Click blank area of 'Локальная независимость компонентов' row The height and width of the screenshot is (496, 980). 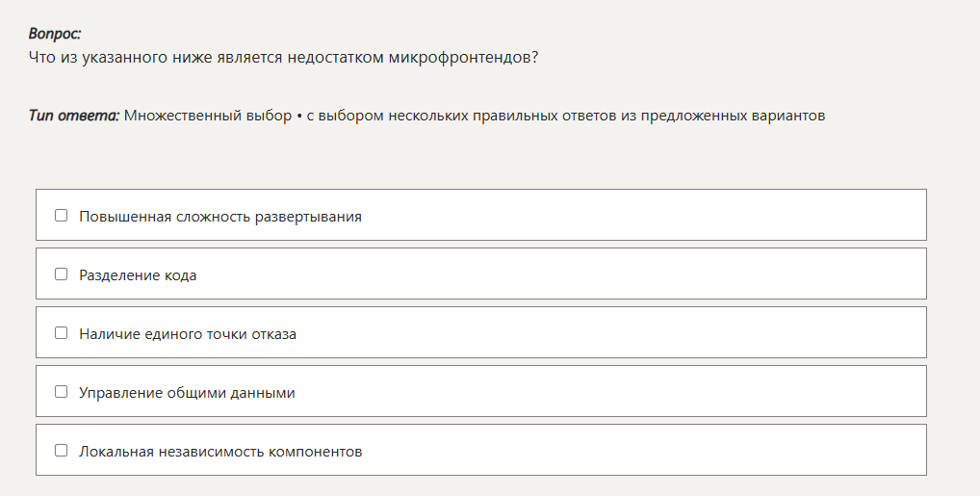point(655,451)
